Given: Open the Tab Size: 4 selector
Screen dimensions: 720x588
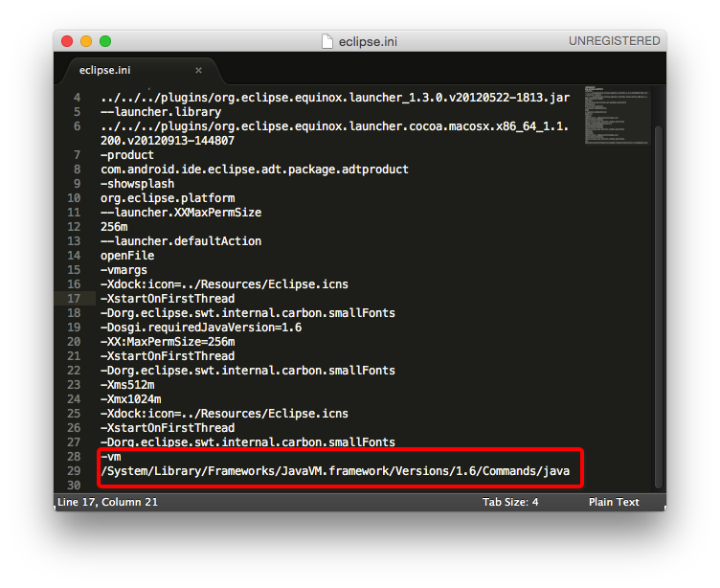Looking at the screenshot, I should (x=510, y=502).
